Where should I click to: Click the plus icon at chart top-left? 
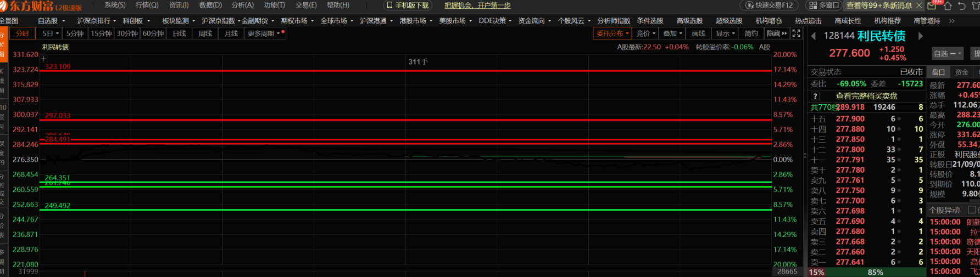(43, 58)
